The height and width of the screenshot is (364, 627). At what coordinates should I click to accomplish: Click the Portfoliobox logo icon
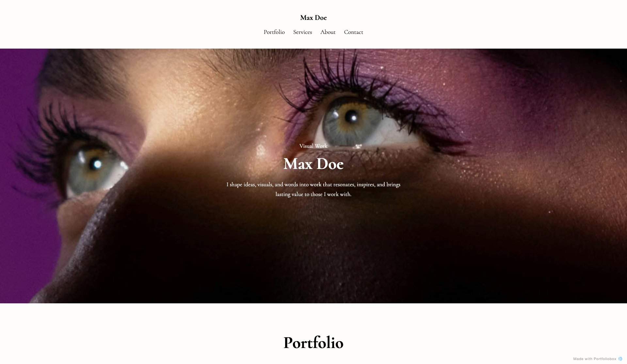pyautogui.click(x=620, y=359)
